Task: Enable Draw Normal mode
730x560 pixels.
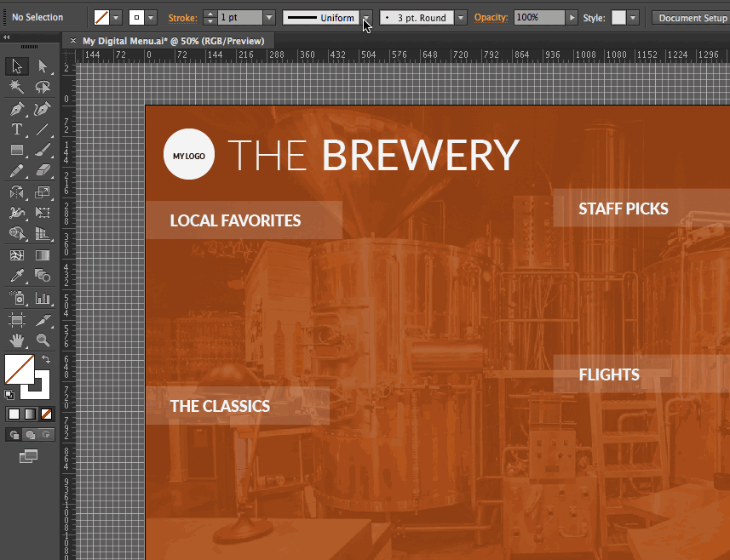Action: point(14,435)
